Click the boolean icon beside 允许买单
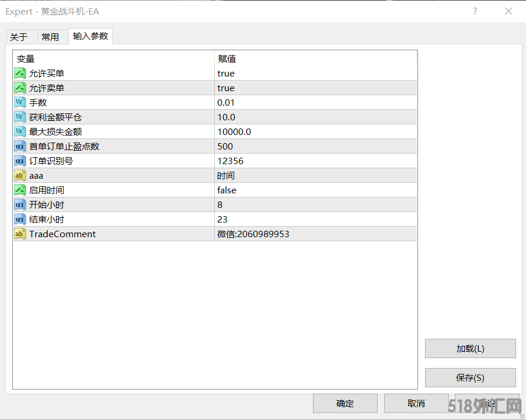 20,74
